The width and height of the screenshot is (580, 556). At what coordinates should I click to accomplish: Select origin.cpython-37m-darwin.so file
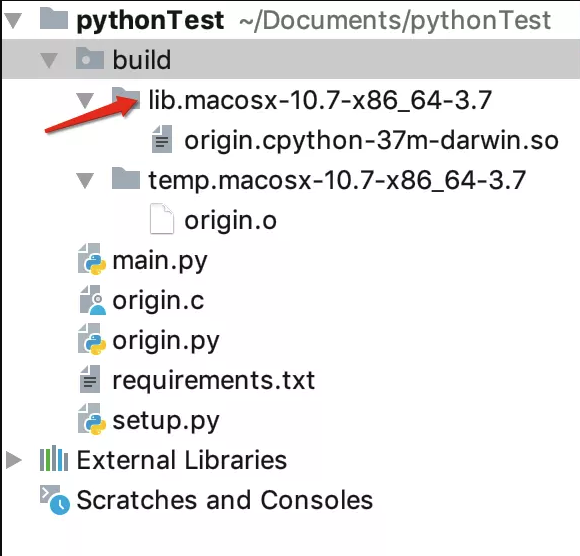coord(371,141)
